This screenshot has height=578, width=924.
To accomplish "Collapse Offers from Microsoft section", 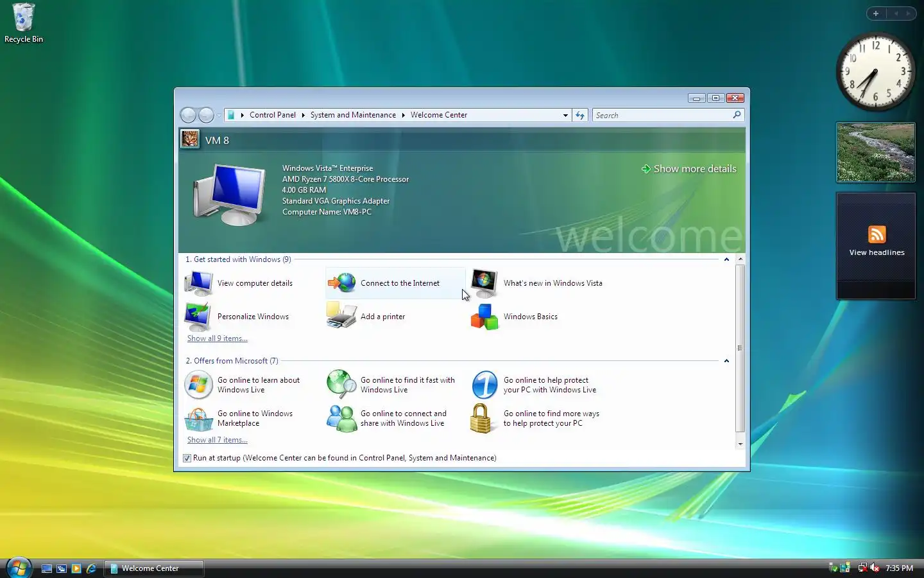I will pos(726,361).
